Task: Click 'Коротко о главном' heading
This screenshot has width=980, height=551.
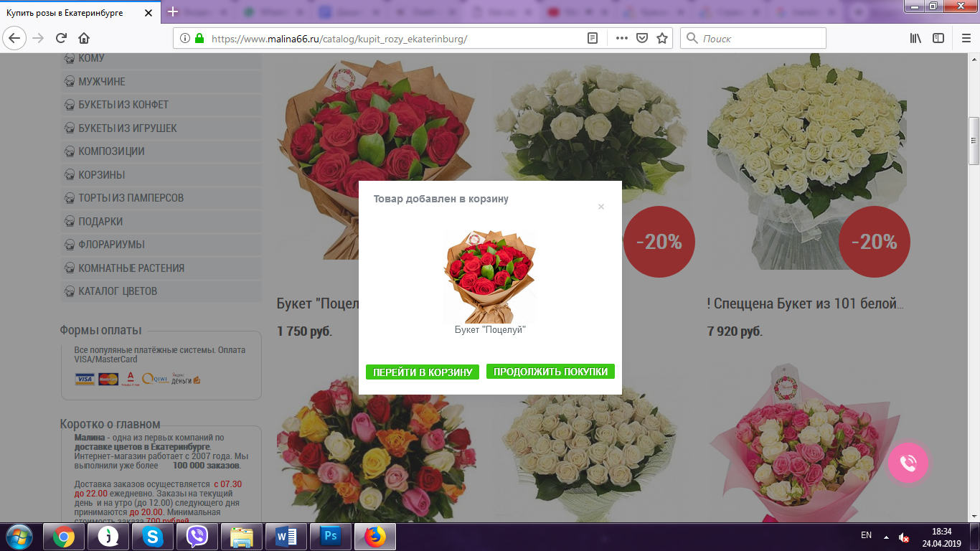Action: (110, 424)
